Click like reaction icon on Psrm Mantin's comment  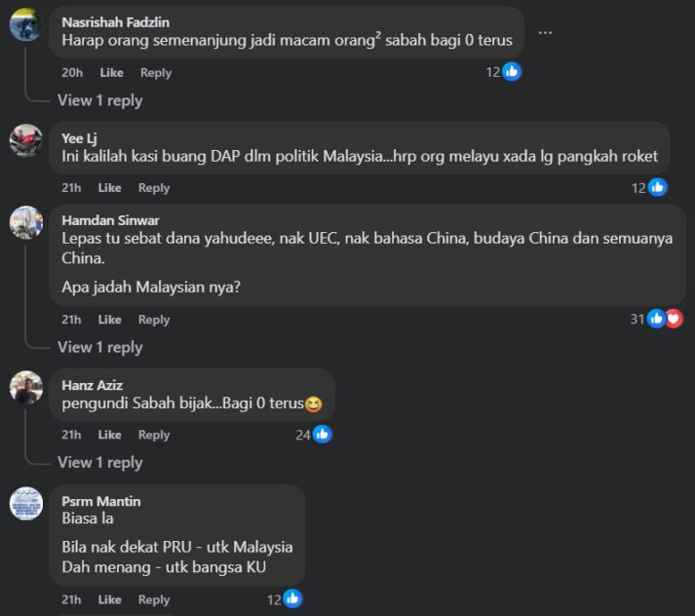tap(292, 599)
